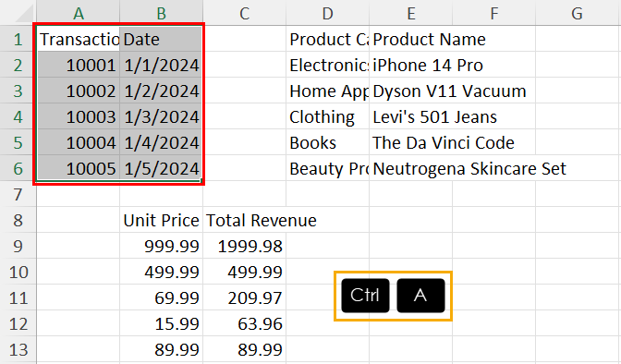Click the 1/5/2024 date cell
This screenshot has height=364, width=621.
[x=161, y=168]
